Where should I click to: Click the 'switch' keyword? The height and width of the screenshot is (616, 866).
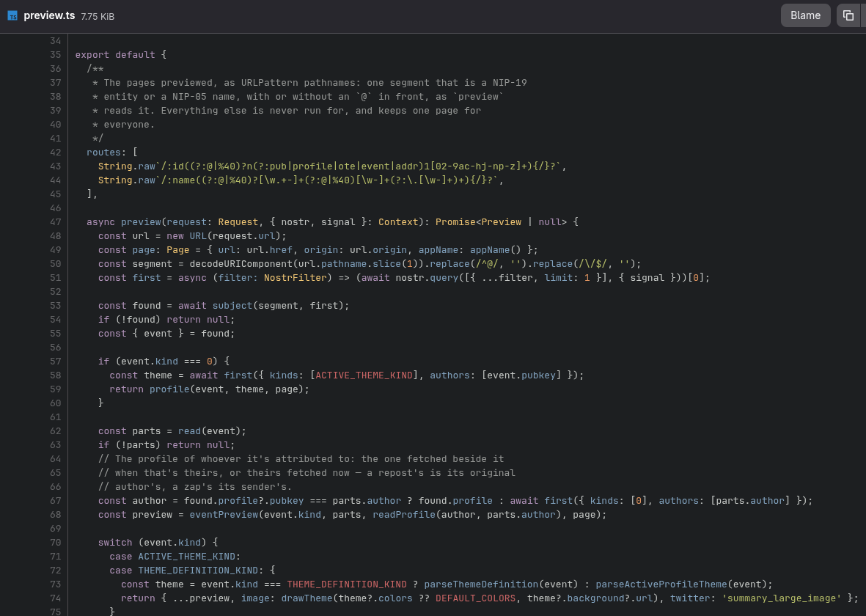click(115, 542)
